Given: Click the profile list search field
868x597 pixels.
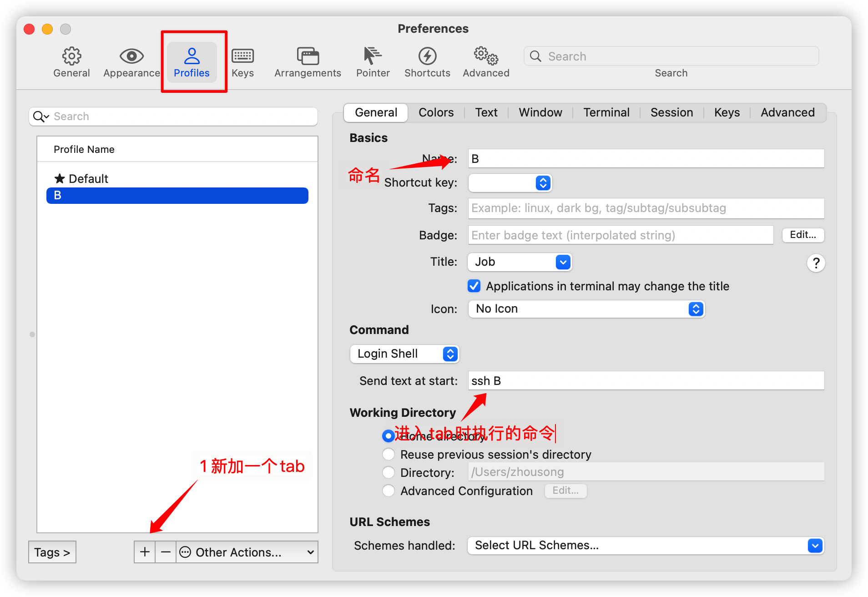Looking at the screenshot, I should (x=173, y=116).
